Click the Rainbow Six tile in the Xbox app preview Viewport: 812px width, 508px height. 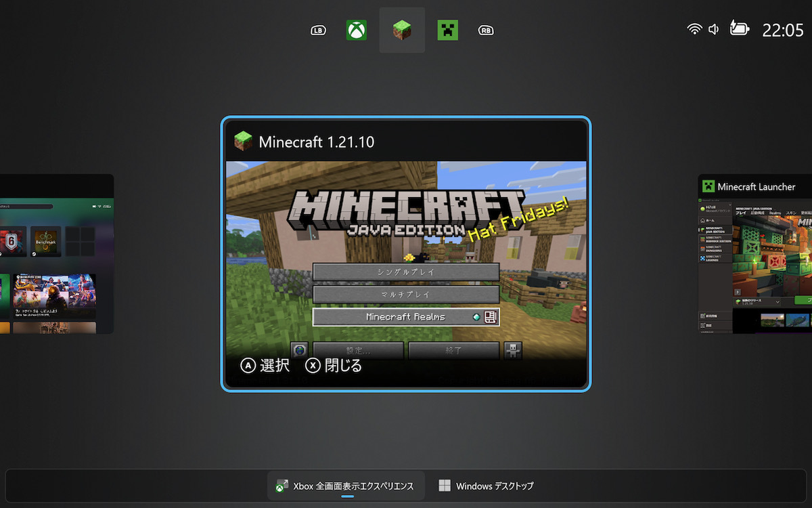[12, 241]
